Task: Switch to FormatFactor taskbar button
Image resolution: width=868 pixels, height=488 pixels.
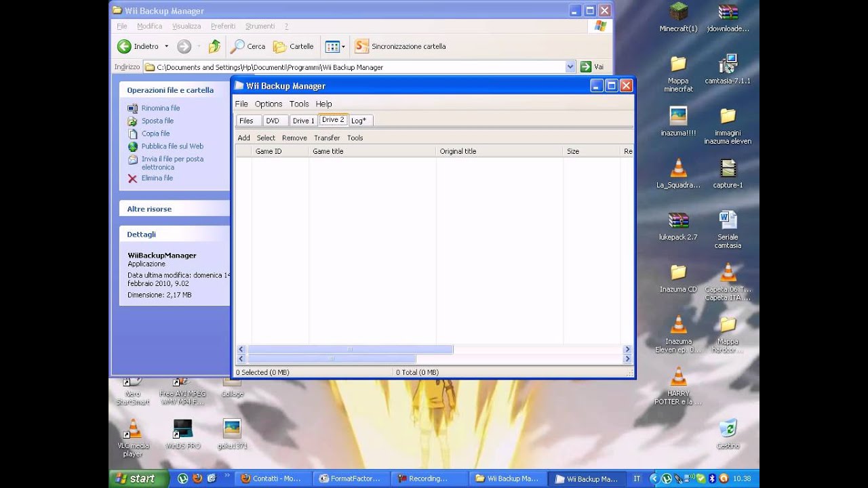Action: point(352,479)
